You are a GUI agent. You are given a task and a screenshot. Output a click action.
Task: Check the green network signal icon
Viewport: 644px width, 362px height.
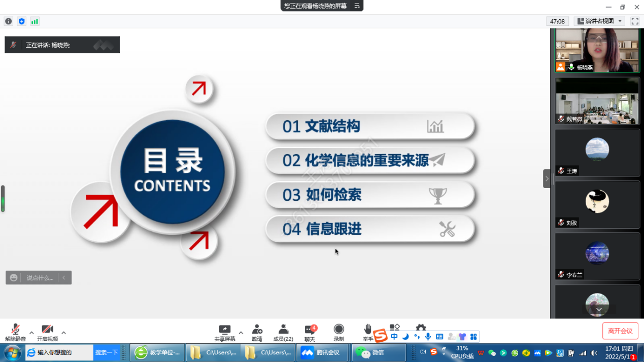(x=35, y=21)
